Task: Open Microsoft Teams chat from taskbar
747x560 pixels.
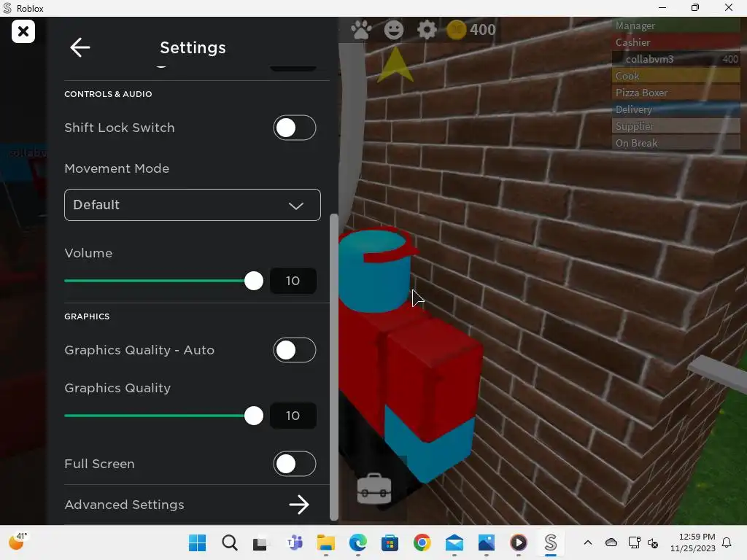Action: 295,542
